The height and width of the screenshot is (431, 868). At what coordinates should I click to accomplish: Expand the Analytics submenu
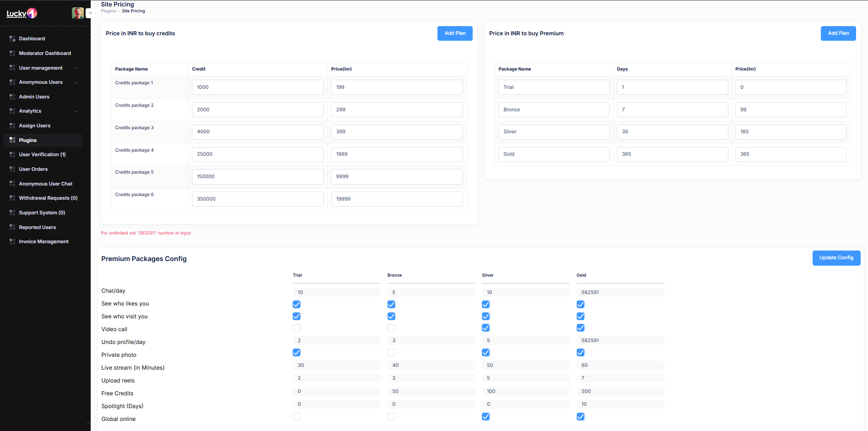point(76,111)
